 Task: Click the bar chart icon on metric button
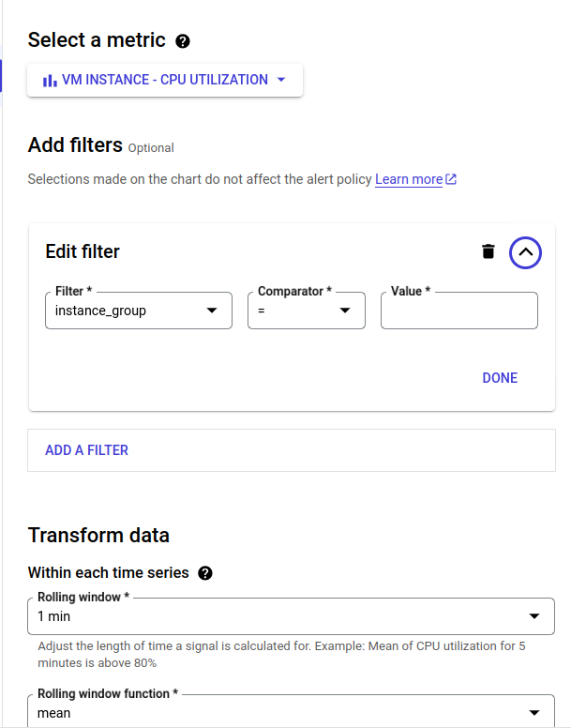50,81
